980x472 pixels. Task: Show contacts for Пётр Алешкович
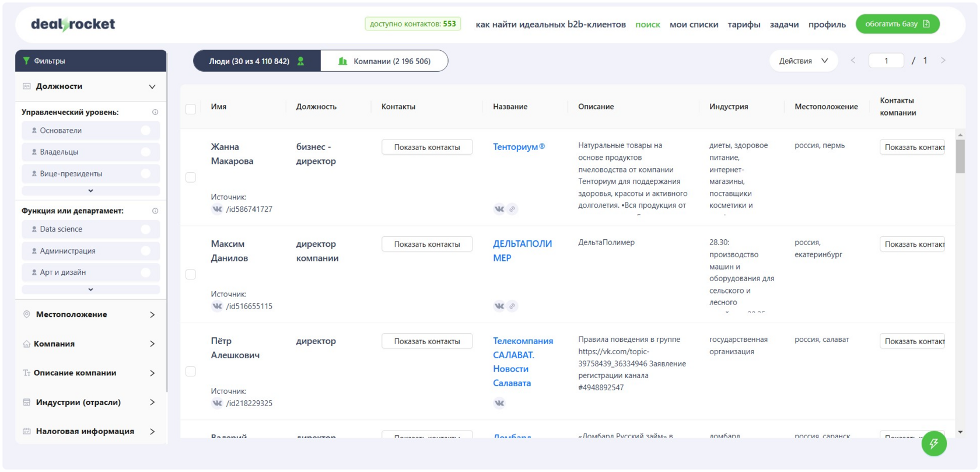click(426, 341)
